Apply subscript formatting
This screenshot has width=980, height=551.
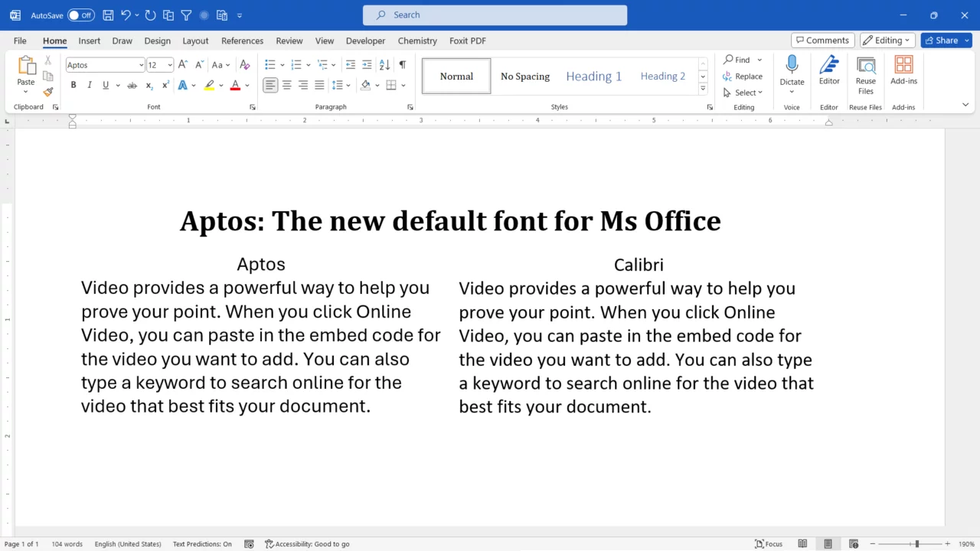pyautogui.click(x=149, y=85)
